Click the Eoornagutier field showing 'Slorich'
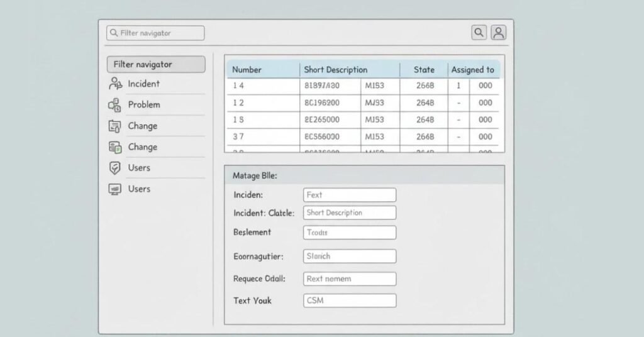This screenshot has height=337, width=644. point(350,256)
